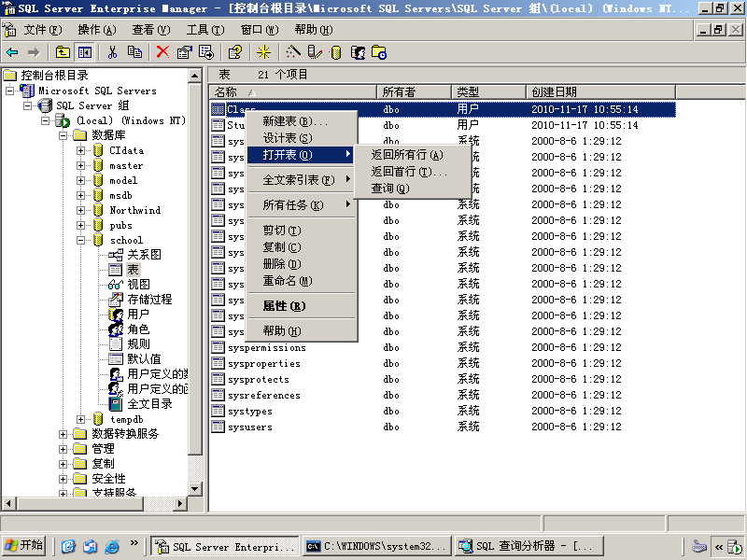This screenshot has width=747, height=560.
Task: Expand the 数据转换服务 folder node
Action: (63, 434)
